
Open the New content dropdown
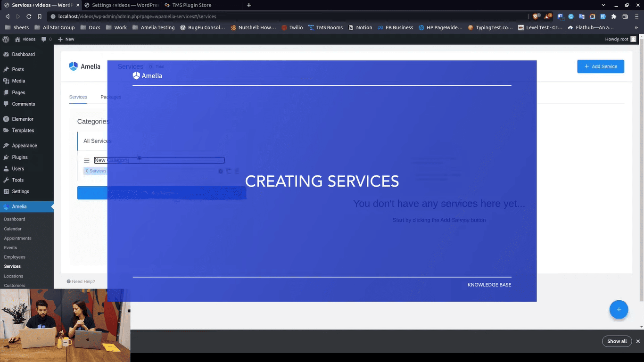click(x=66, y=39)
